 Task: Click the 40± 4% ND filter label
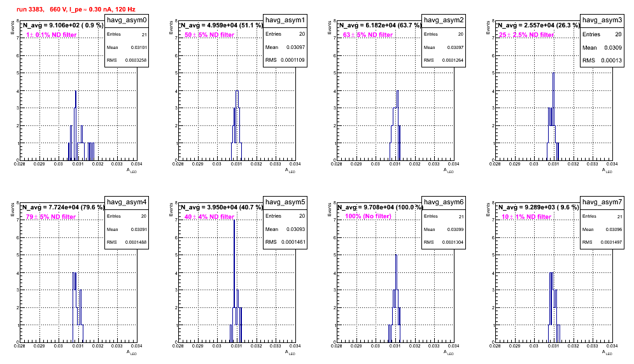point(209,217)
